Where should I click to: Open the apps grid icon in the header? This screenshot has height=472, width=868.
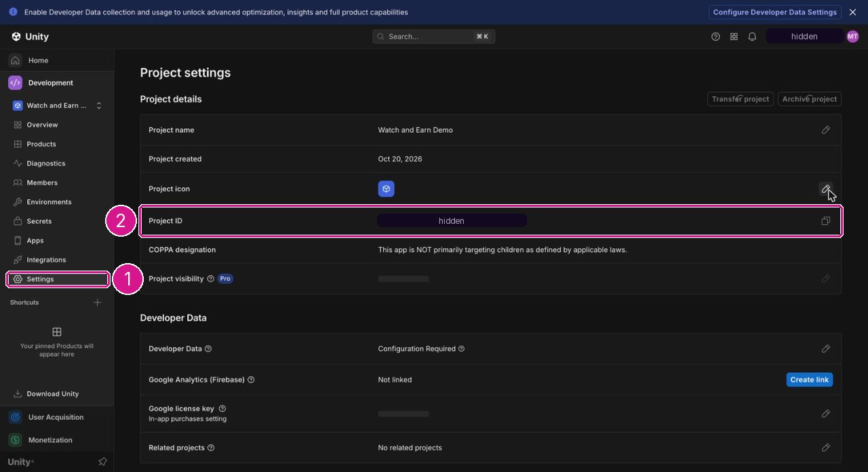click(734, 37)
